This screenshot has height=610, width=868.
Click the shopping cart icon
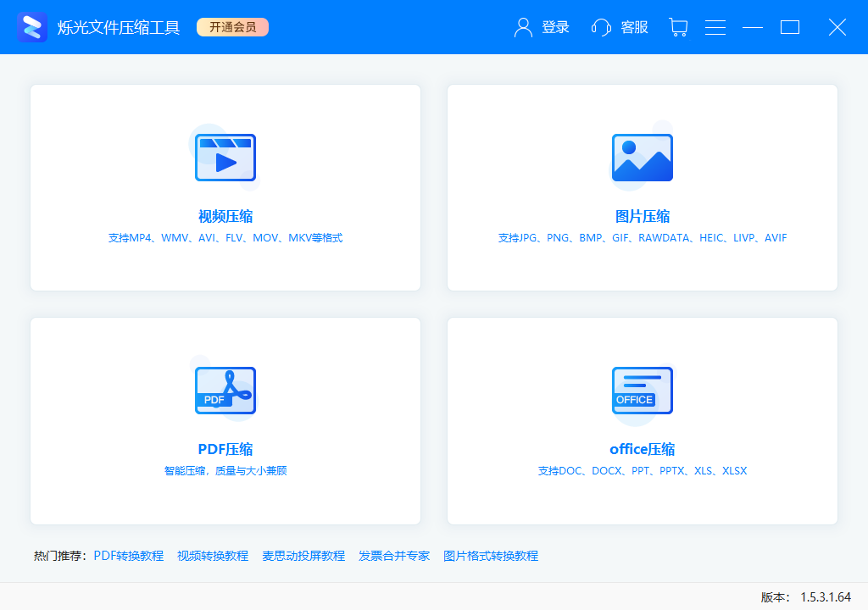677,27
